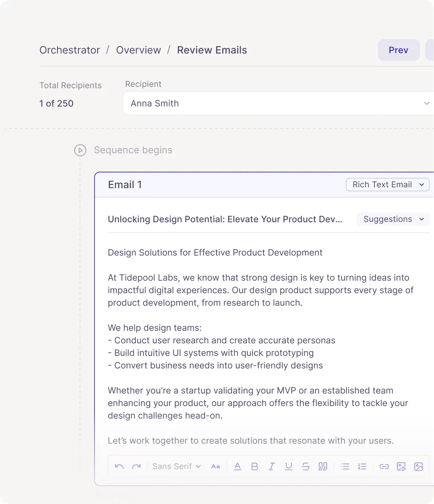Click the insert video icon
This screenshot has height=504, width=434.
tap(401, 466)
